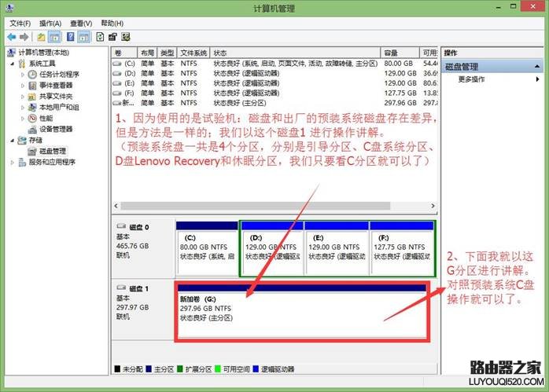The image size is (549, 392).
Task: Toggle the show/hide console tree icon
Action: coord(54,37)
